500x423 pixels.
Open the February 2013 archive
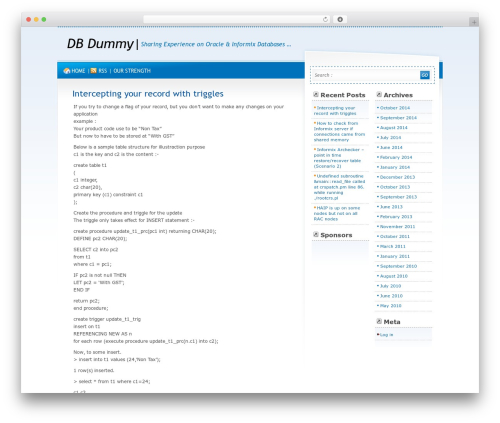396,217
